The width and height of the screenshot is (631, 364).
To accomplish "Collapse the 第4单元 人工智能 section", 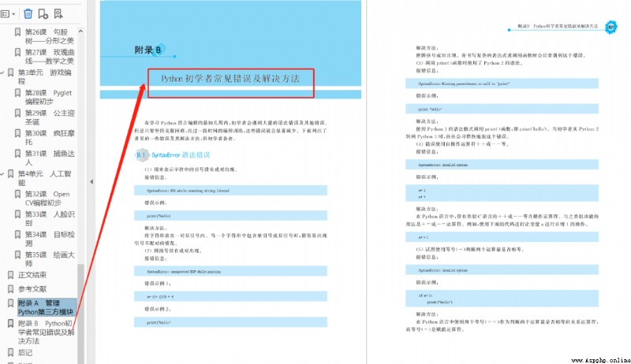I will pos(2,174).
